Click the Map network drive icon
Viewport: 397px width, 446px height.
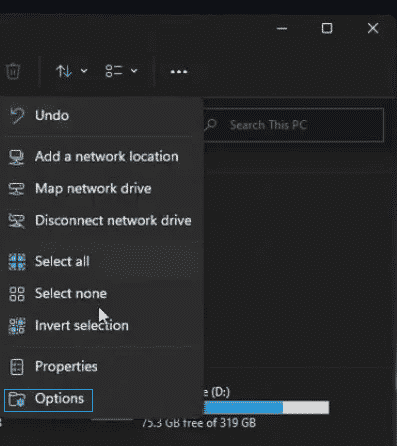click(x=16, y=189)
